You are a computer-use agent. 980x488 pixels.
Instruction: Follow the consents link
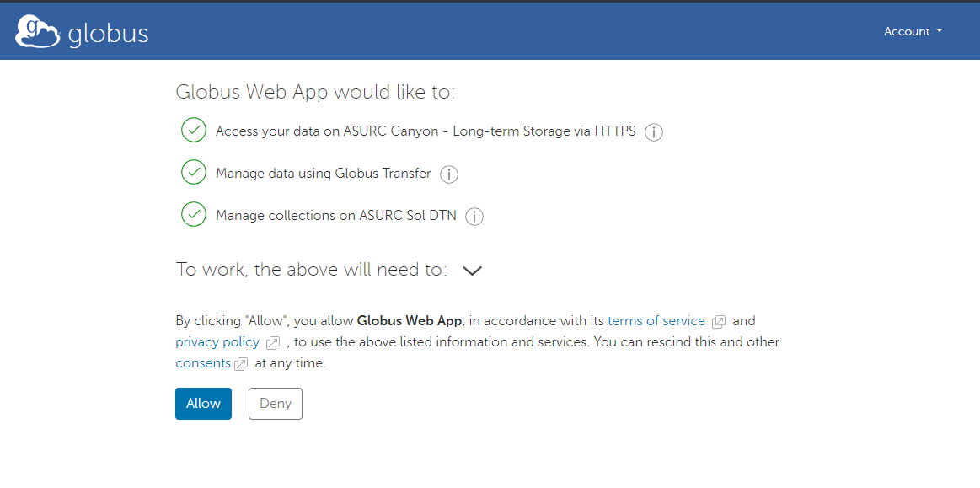pos(203,363)
